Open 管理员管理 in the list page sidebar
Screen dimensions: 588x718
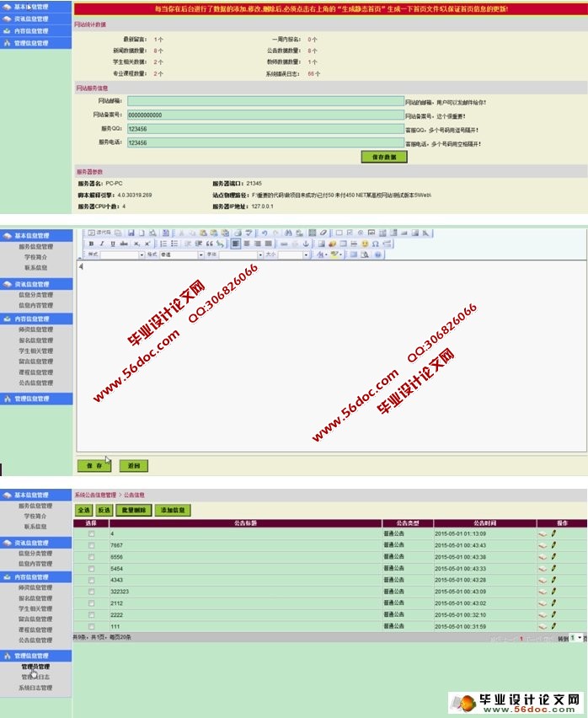35,667
